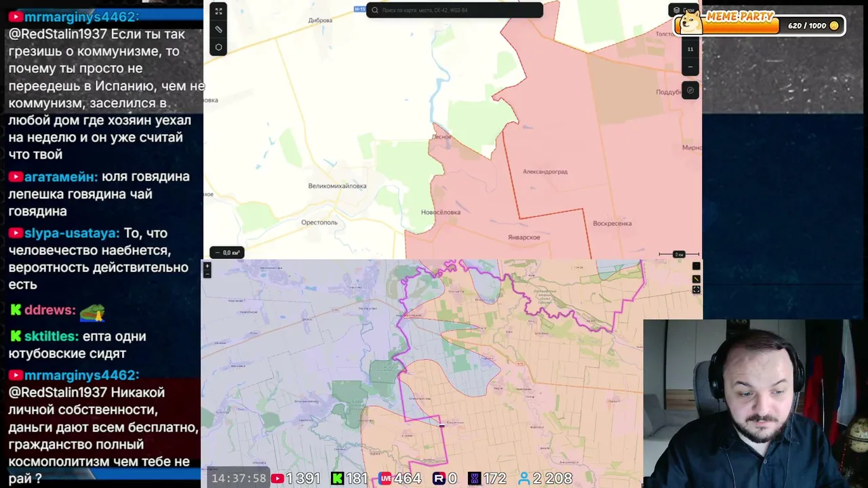Image resolution: width=868 pixels, height=488 pixels.
Task: Click the fullscreen icon on the top map
Action: [x=218, y=12]
